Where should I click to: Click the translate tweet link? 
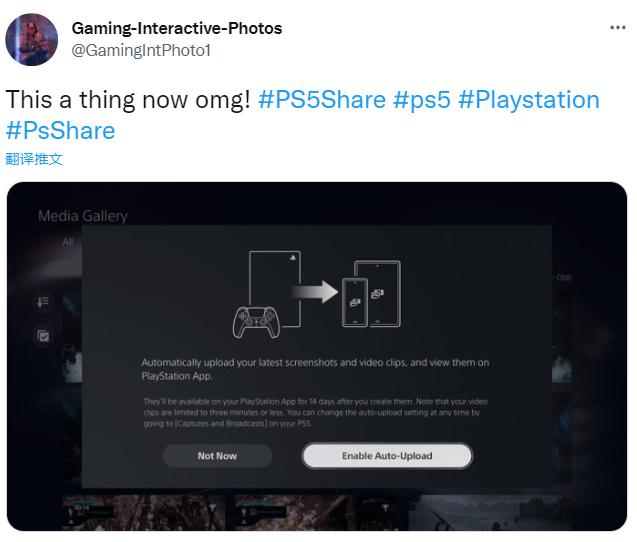pos(34,159)
